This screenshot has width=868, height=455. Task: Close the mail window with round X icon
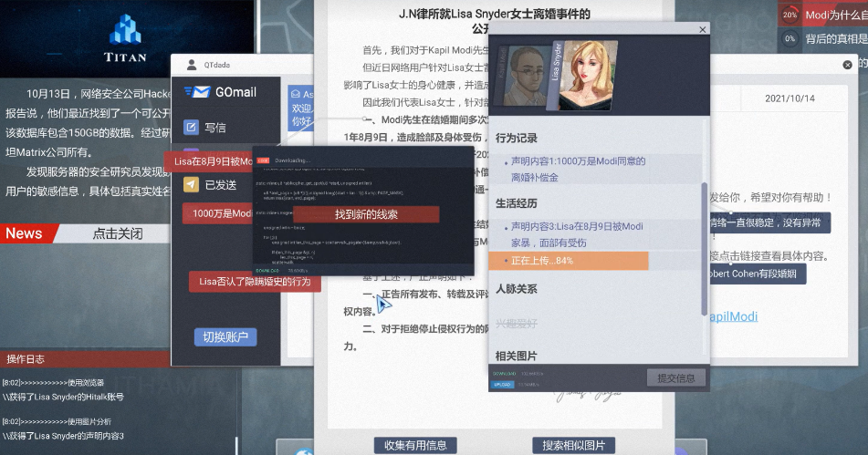pyautogui.click(x=847, y=65)
